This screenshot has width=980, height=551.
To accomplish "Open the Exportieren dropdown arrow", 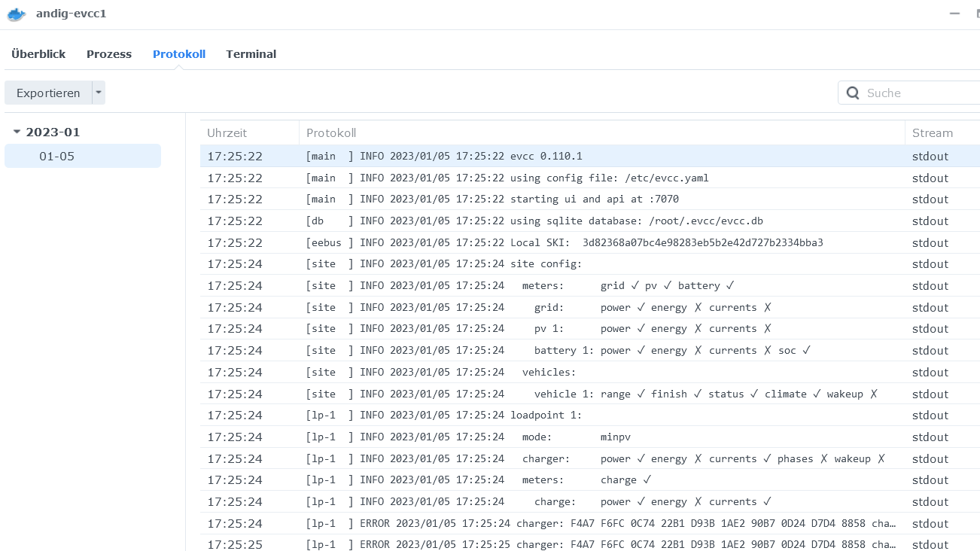I will pyautogui.click(x=98, y=92).
